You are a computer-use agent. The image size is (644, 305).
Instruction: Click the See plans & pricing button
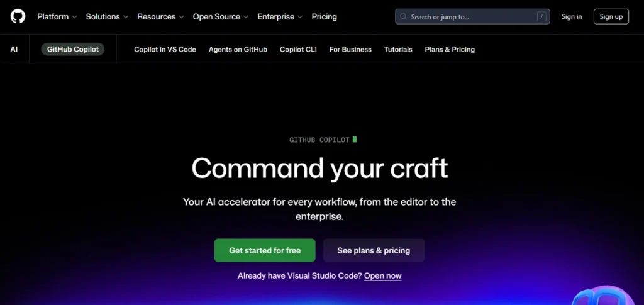click(374, 250)
